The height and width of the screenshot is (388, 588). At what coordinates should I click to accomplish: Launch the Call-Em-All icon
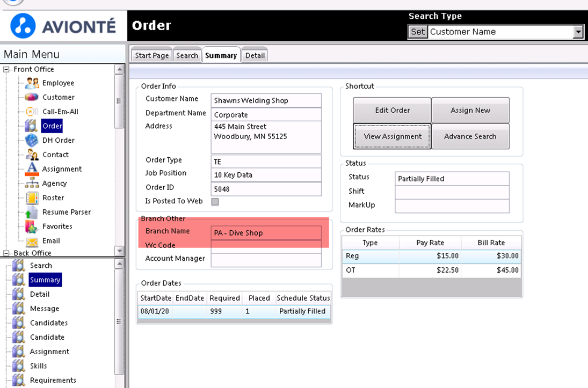[x=32, y=111]
